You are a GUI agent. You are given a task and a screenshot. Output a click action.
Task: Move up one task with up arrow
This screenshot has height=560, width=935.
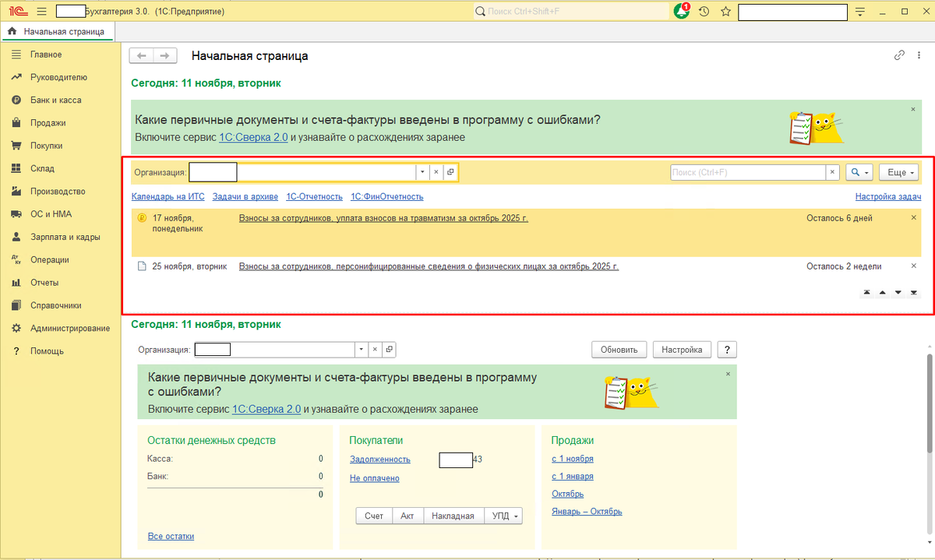883,293
